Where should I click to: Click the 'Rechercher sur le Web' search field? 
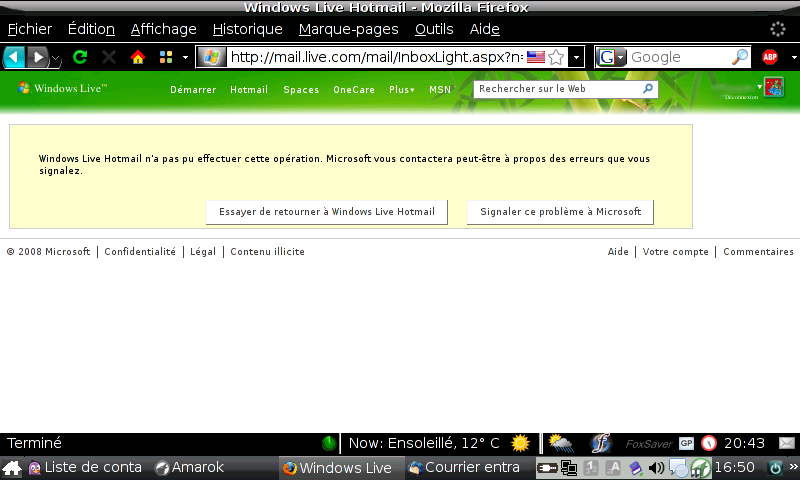(x=556, y=89)
